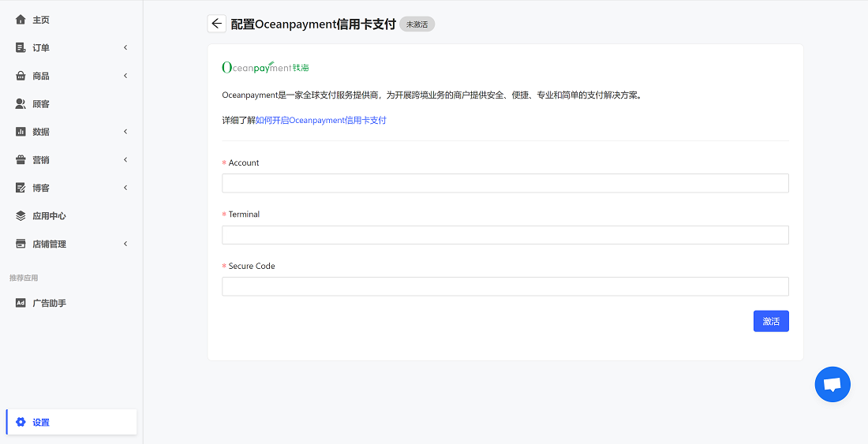Open 设置 in the sidebar
This screenshot has width=868, height=444.
(41, 423)
